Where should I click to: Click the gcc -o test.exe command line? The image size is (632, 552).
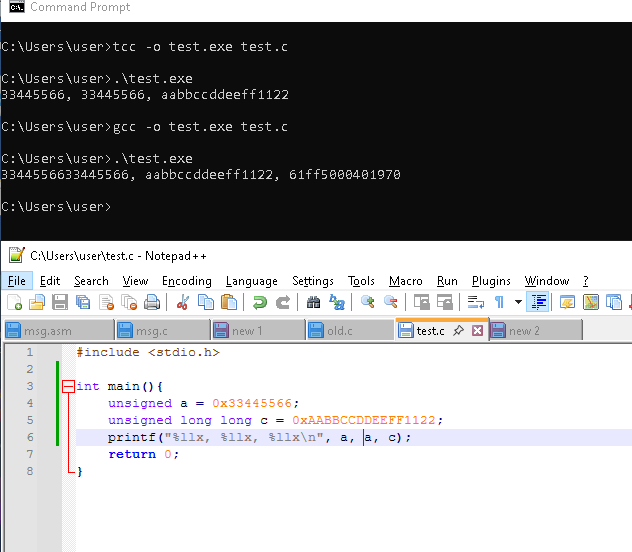(x=200, y=127)
